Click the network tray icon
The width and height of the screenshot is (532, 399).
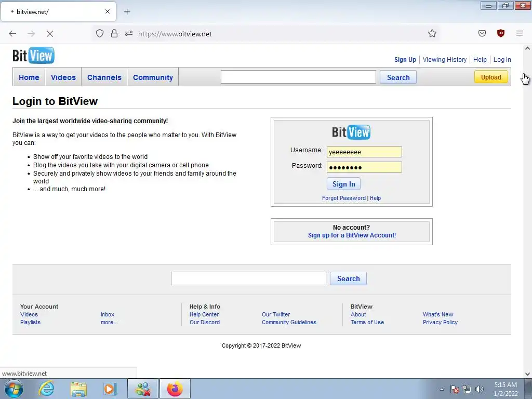467,389
